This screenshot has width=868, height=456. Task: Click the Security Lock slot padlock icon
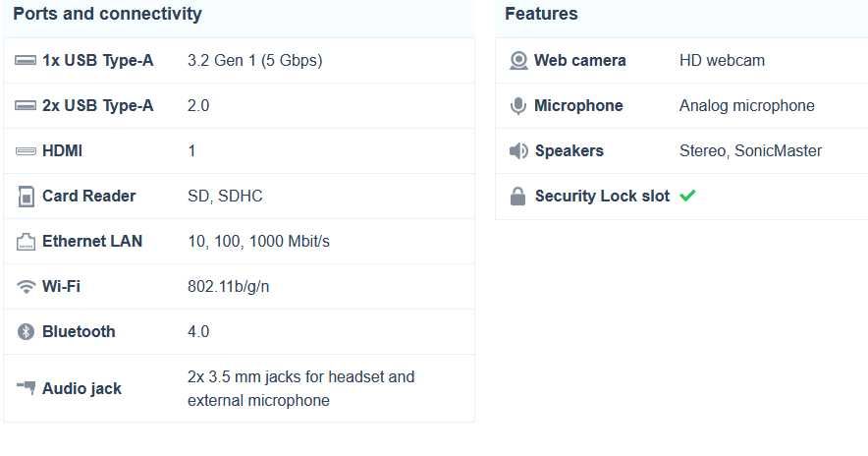[518, 197]
